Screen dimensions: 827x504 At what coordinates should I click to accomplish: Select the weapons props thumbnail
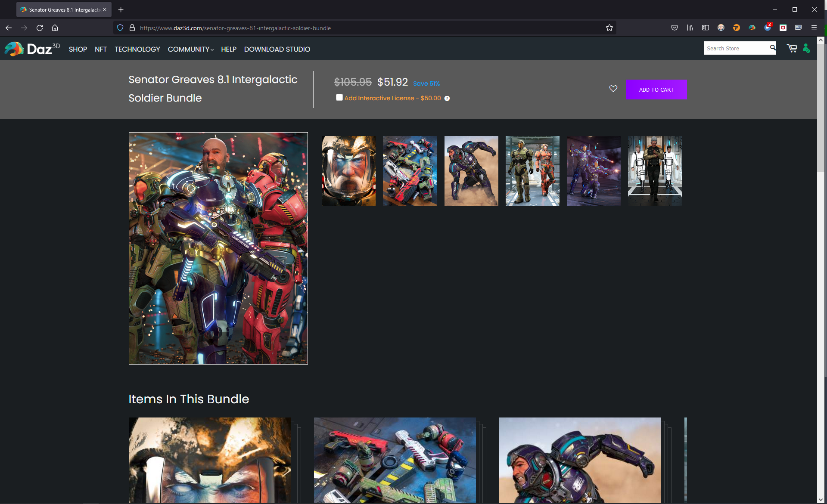(x=410, y=171)
